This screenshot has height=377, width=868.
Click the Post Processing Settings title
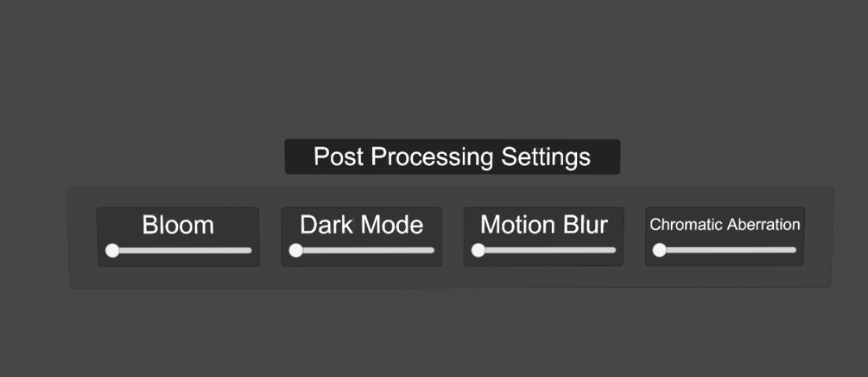click(452, 157)
